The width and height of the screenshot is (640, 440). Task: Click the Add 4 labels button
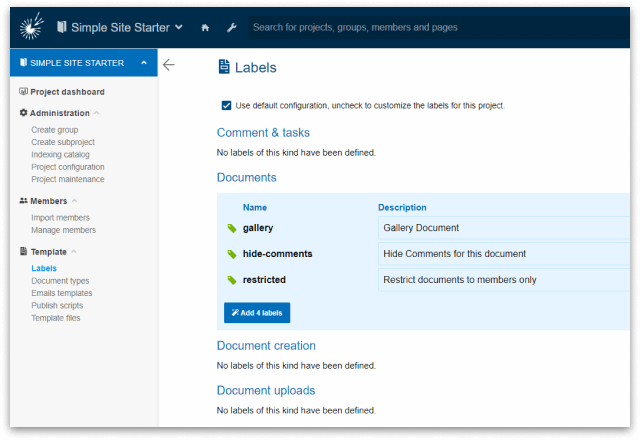[257, 313]
